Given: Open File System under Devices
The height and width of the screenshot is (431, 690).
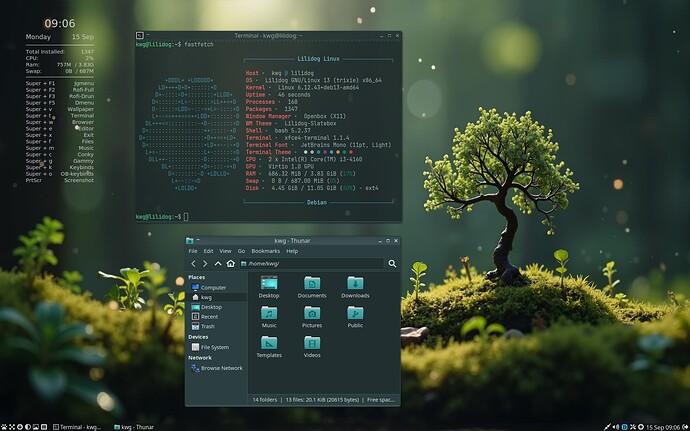Looking at the screenshot, I should click(216, 347).
